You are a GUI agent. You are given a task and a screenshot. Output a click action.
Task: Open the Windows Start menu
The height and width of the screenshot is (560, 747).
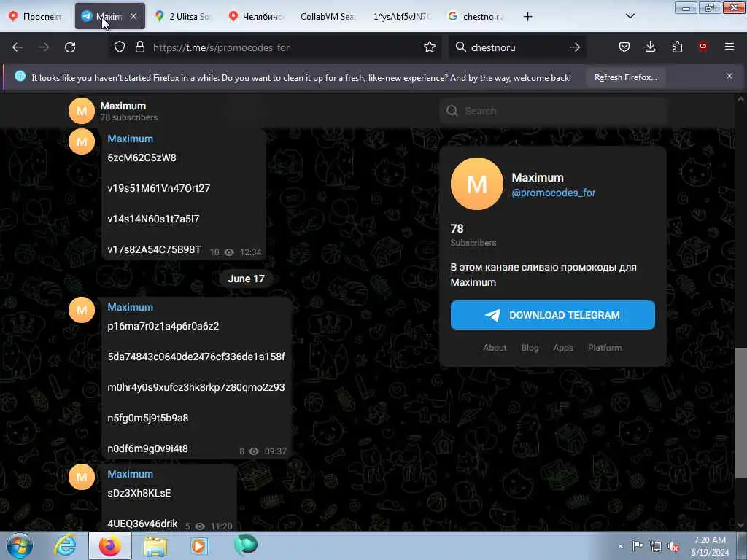20,545
